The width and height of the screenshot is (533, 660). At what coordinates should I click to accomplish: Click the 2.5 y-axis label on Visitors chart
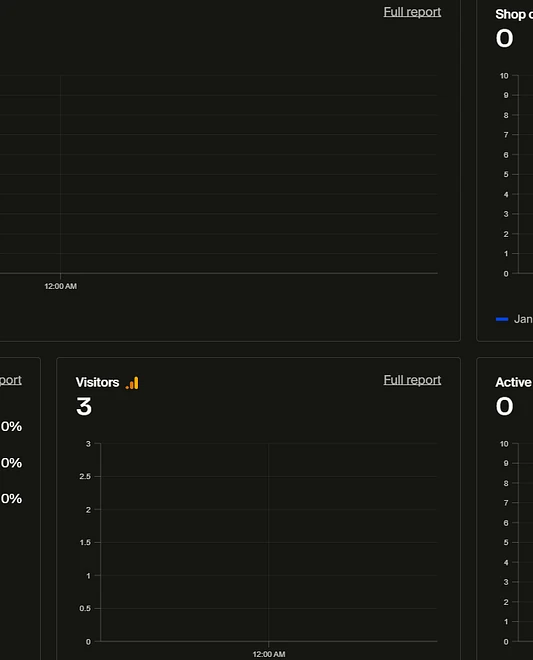[x=85, y=476]
